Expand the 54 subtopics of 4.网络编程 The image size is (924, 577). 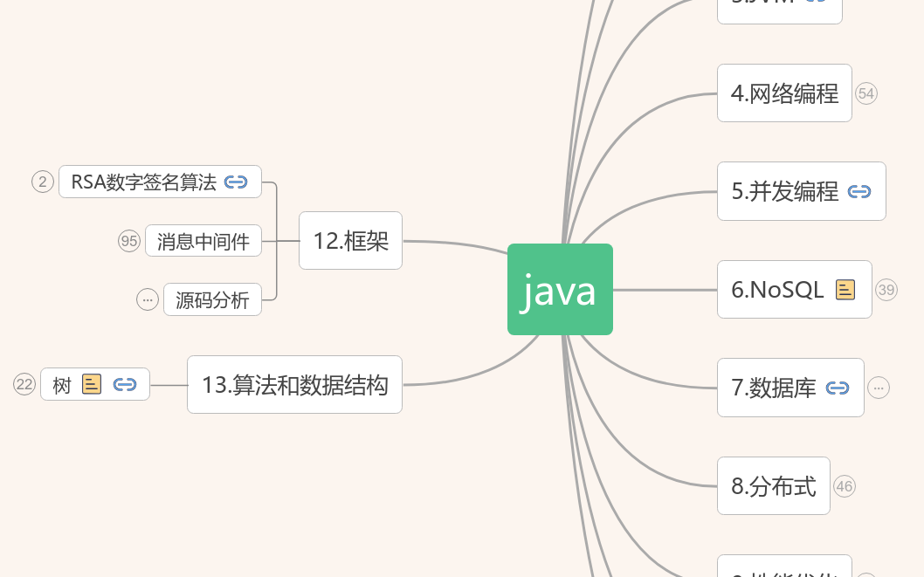865,93
